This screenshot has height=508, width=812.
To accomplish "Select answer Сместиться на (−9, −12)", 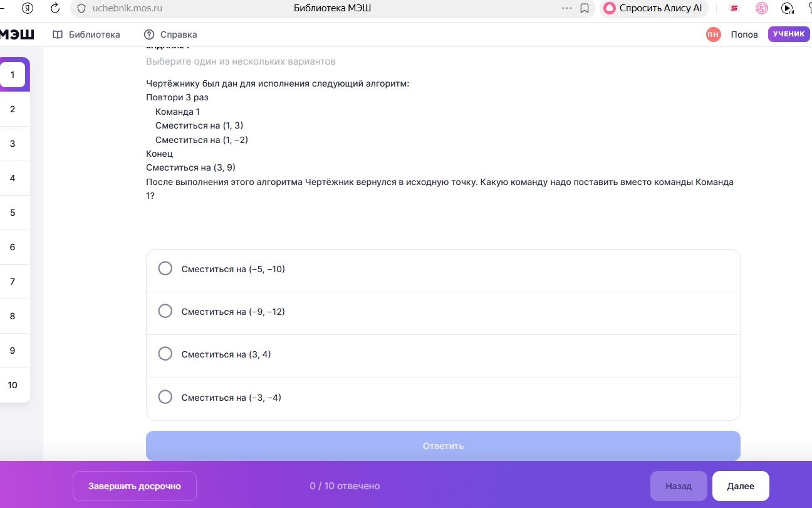I will (443, 312).
